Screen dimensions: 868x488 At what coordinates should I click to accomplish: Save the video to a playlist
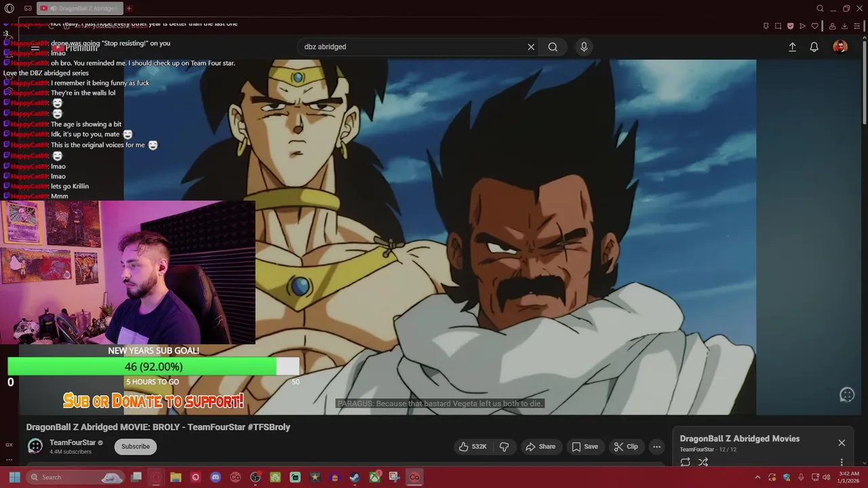[585, 447]
